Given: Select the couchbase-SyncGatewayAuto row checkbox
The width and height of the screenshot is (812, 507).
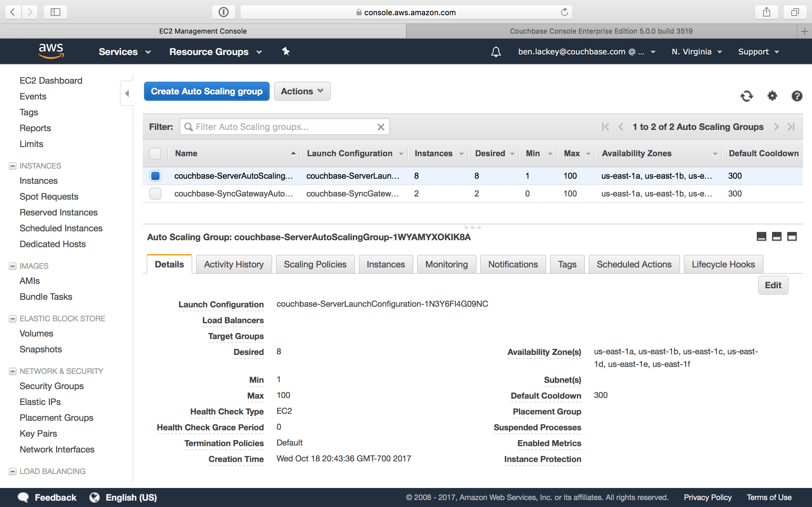Looking at the screenshot, I should coord(155,194).
